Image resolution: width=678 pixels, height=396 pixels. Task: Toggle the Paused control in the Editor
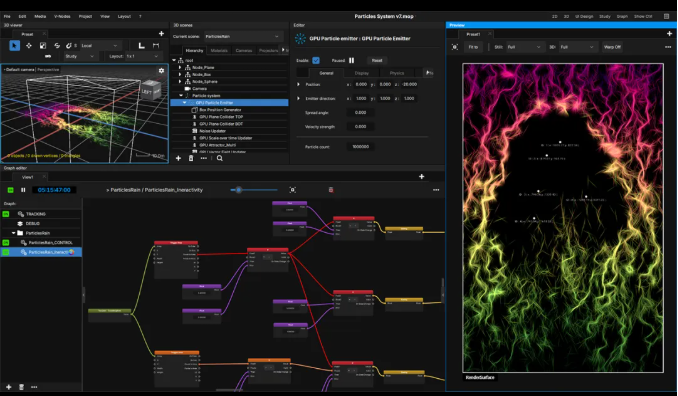pyautogui.click(x=352, y=61)
